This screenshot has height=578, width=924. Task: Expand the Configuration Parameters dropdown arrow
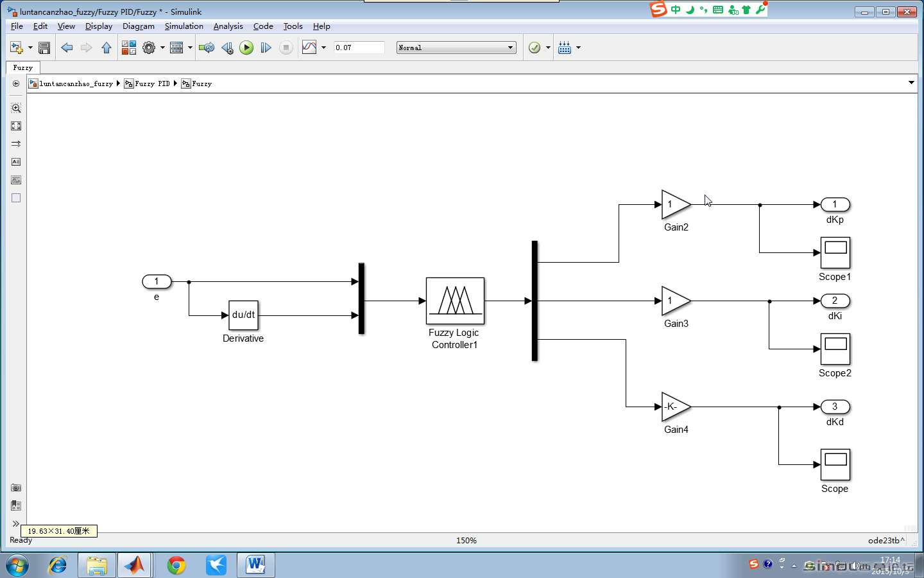(162, 48)
